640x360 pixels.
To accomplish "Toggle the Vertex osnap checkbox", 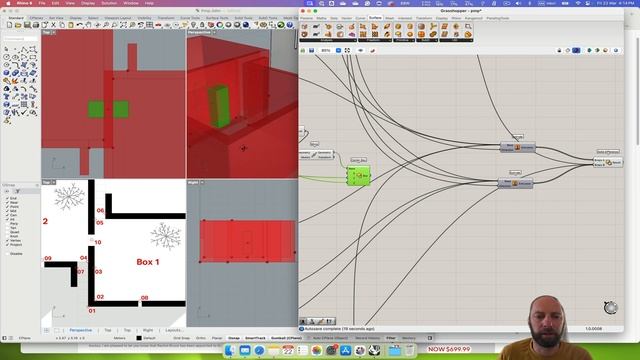I will (7, 241).
